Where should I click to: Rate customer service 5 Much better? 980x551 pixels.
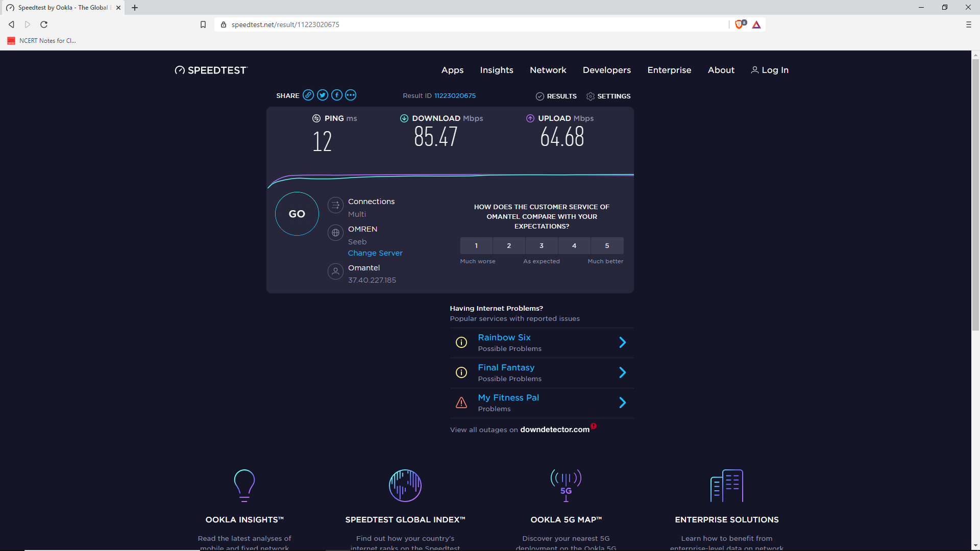pyautogui.click(x=607, y=246)
